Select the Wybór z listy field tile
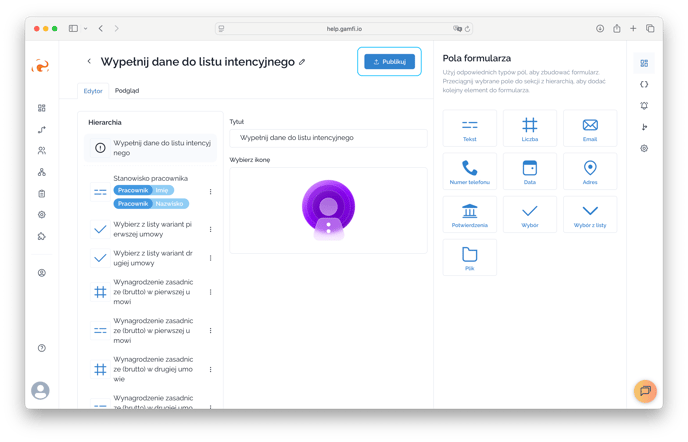Image resolution: width=688 pixels, height=442 pixels. pyautogui.click(x=590, y=215)
